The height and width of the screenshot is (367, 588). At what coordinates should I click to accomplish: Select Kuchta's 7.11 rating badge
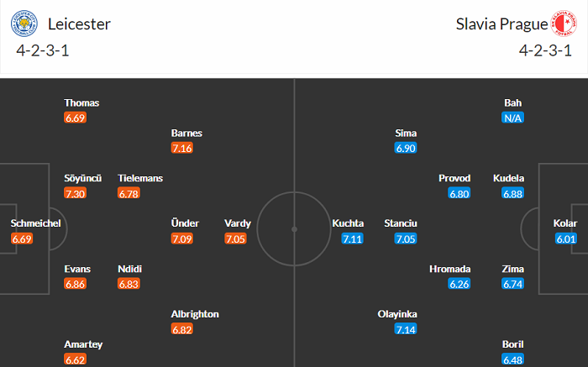pyautogui.click(x=352, y=239)
